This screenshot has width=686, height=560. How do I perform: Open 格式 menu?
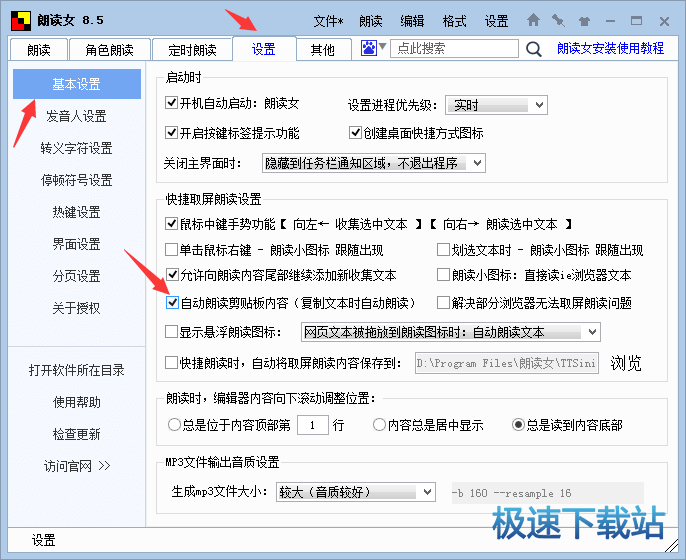(454, 21)
